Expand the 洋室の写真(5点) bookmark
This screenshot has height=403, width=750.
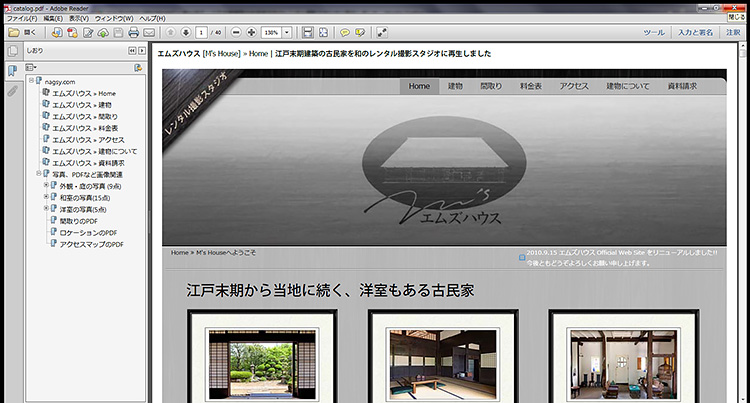pos(46,208)
